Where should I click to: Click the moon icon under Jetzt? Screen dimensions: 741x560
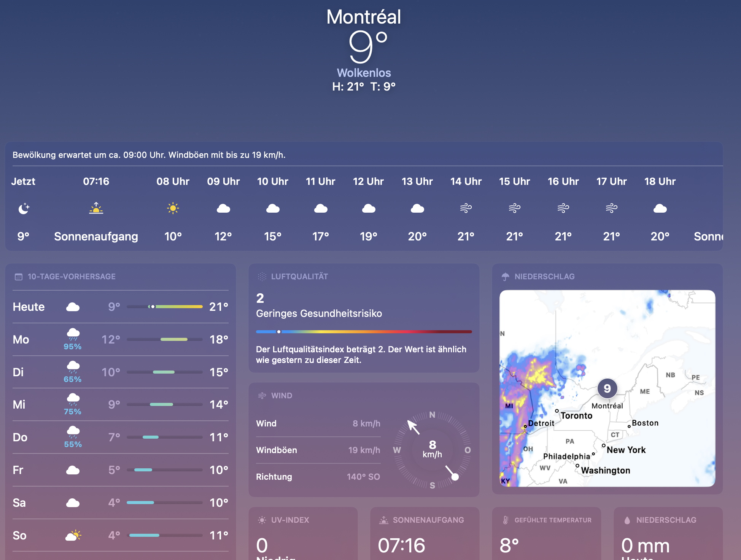pos(24,208)
